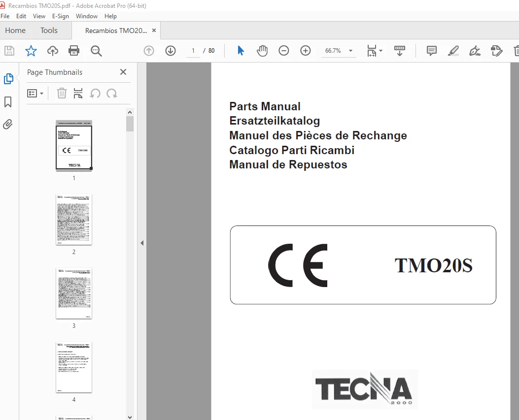Click the Manual de Repuestos text
The width and height of the screenshot is (519, 420).
click(x=288, y=164)
